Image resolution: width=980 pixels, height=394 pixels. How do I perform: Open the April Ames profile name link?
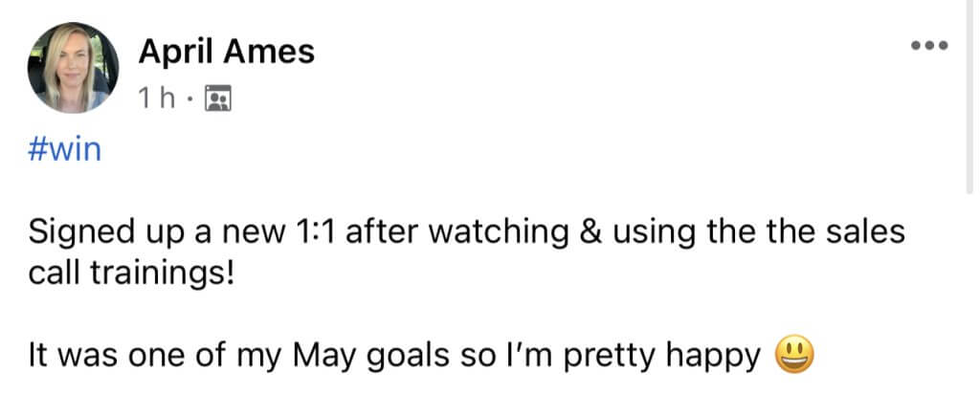(227, 52)
